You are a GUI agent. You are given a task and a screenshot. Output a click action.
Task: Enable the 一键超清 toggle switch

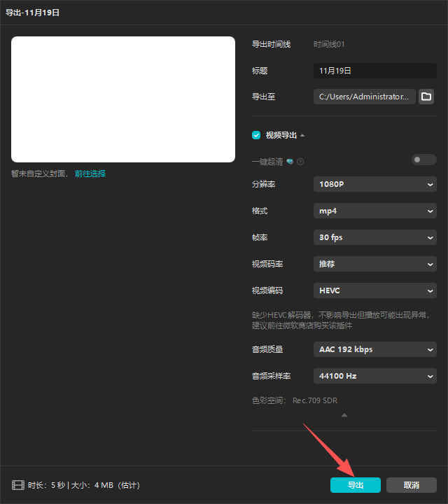[423, 160]
